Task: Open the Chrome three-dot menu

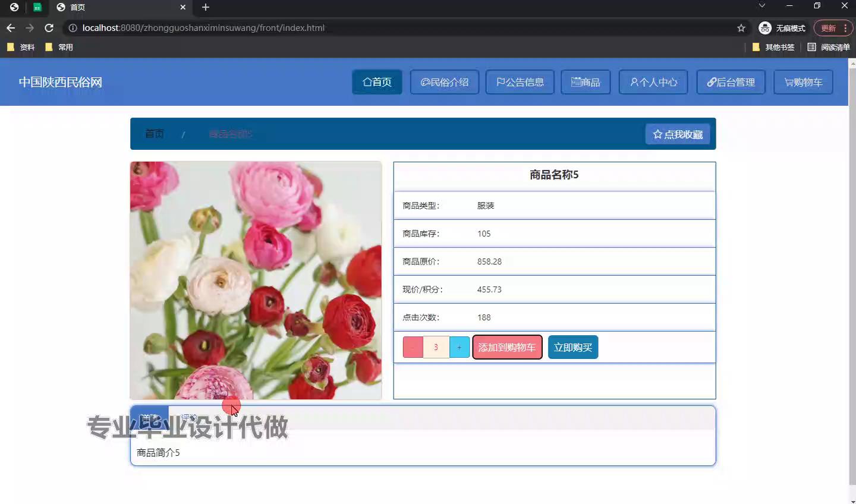Action: (x=845, y=28)
